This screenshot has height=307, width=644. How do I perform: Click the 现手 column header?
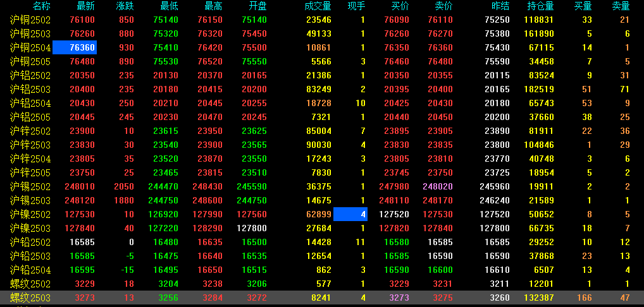pyautogui.click(x=356, y=6)
